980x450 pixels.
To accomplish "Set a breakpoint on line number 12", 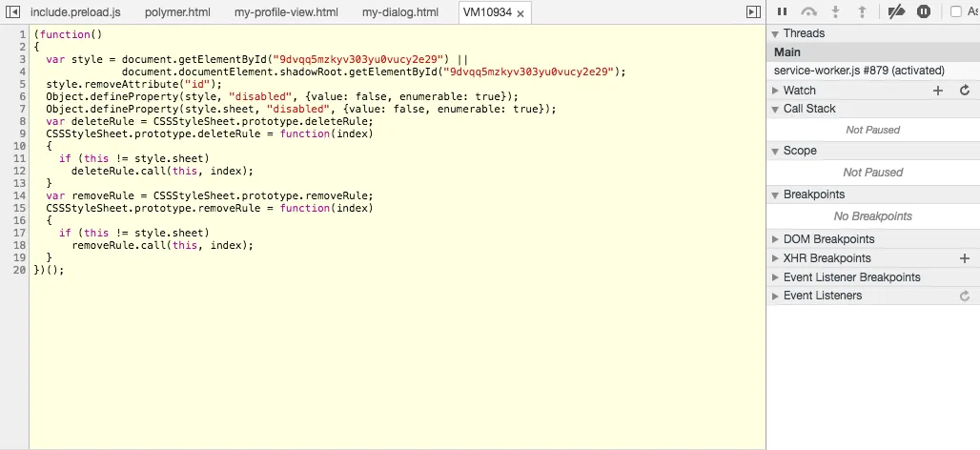I will click(19, 171).
